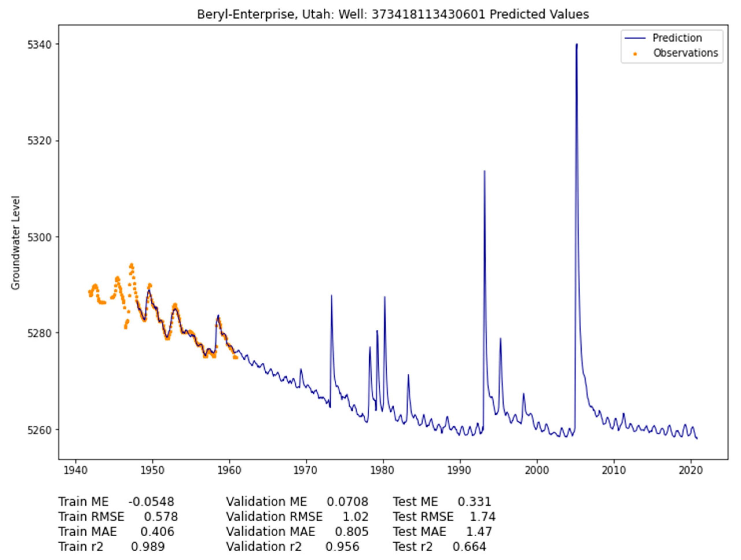Click the highest orange observation point
The image size is (741, 560).
tap(132, 265)
